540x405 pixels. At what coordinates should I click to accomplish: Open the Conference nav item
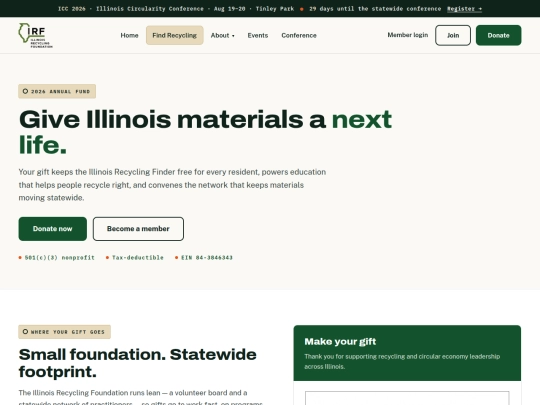click(x=299, y=35)
